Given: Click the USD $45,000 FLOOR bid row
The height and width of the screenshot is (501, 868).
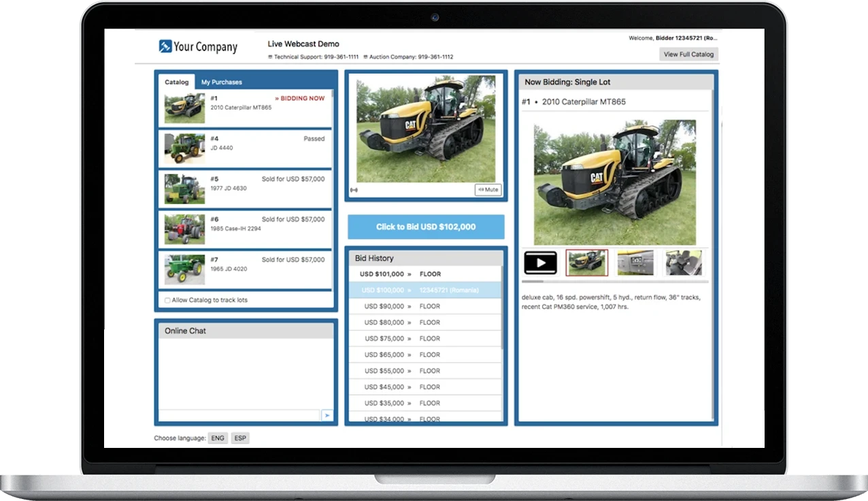Looking at the screenshot, I should coord(425,387).
